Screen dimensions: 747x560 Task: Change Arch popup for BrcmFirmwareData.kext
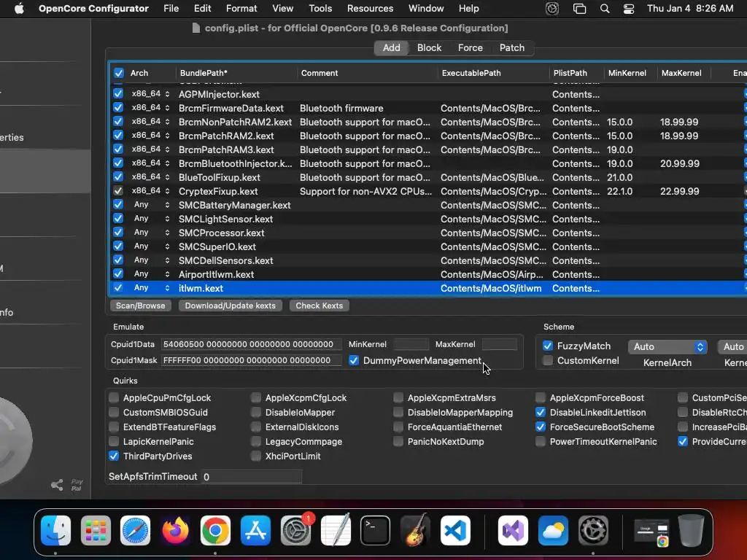[x=150, y=108]
